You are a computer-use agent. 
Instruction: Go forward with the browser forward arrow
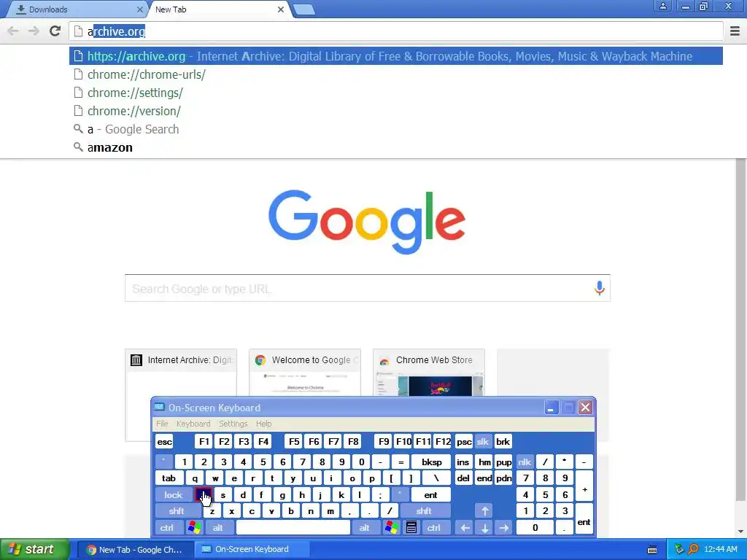coord(34,31)
